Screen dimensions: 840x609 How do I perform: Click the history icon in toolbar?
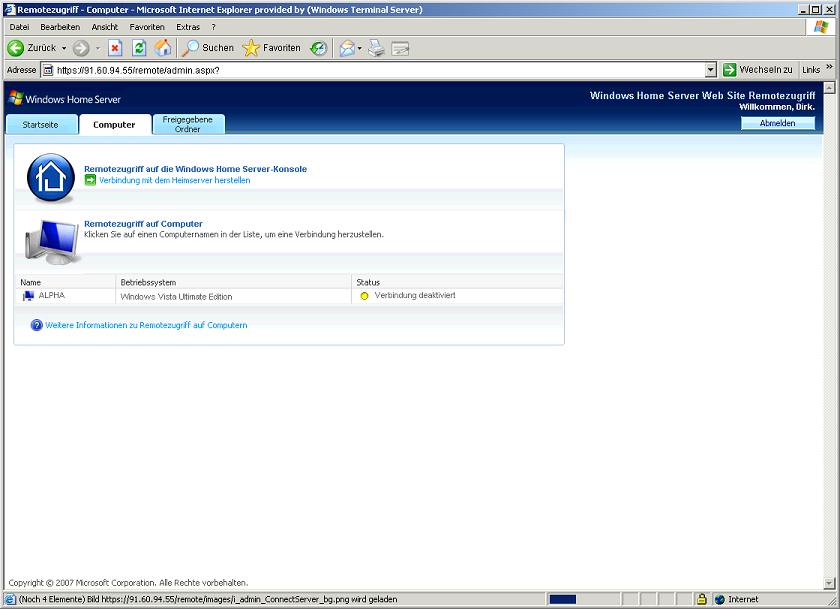tap(318, 48)
